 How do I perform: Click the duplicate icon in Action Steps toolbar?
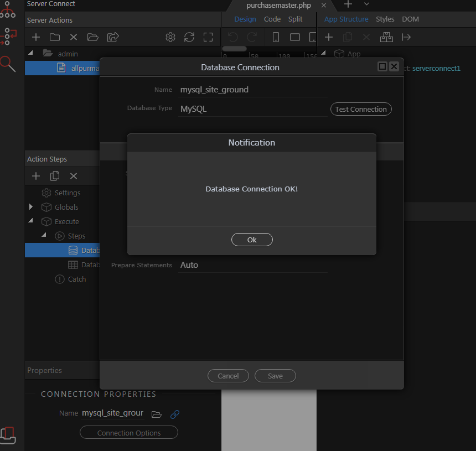(x=55, y=176)
